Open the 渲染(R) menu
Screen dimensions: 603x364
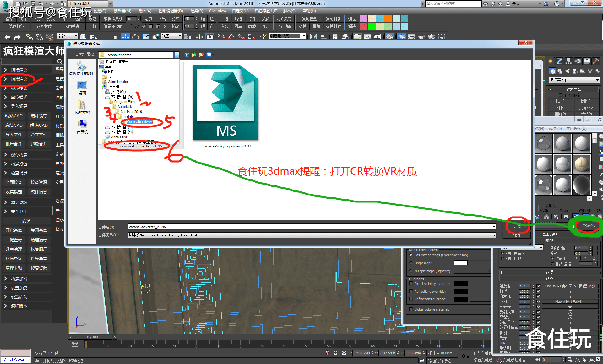coord(197,11)
